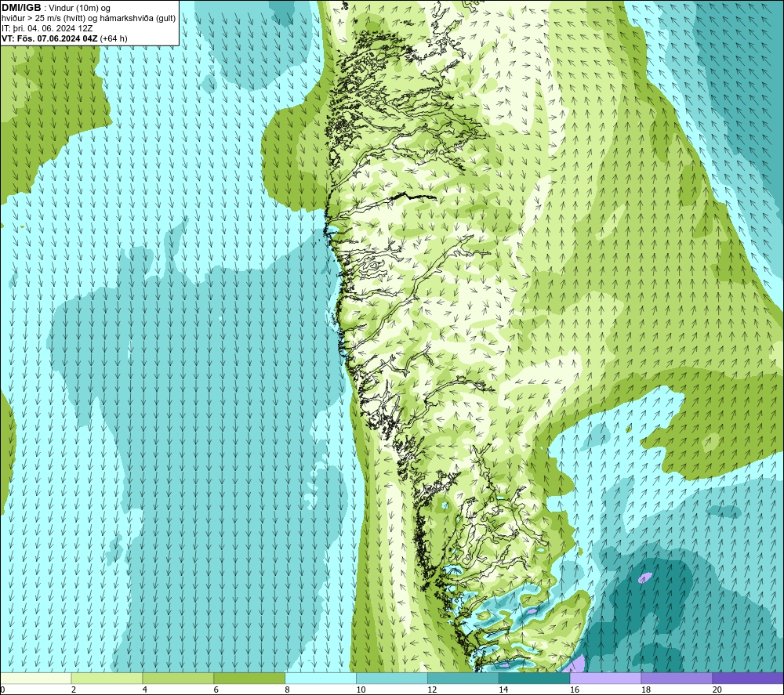Click the scale label '2' under the legend
The width and height of the screenshot is (784, 695).
tap(74, 690)
